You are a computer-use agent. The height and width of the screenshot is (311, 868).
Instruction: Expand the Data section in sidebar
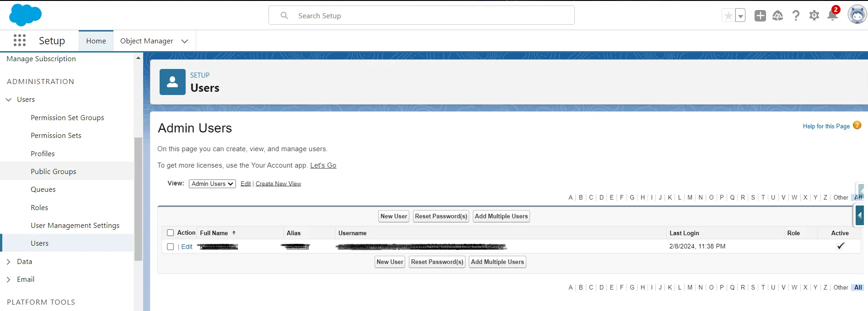(x=9, y=262)
